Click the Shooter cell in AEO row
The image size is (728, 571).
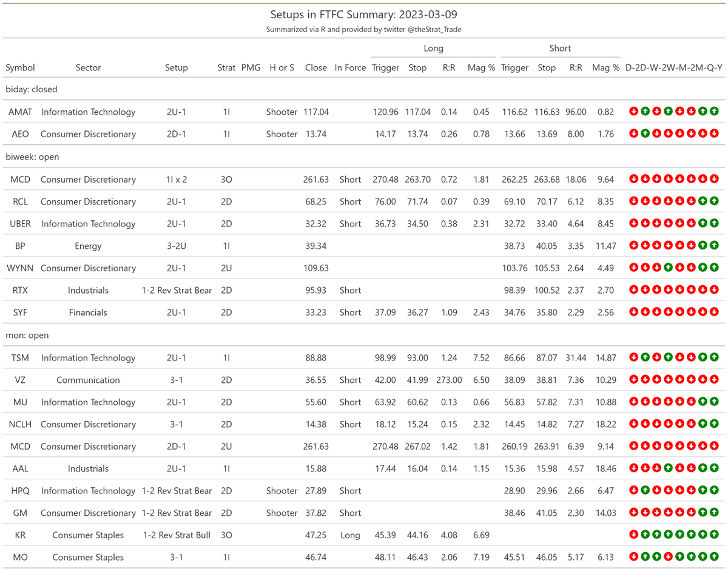[282, 134]
